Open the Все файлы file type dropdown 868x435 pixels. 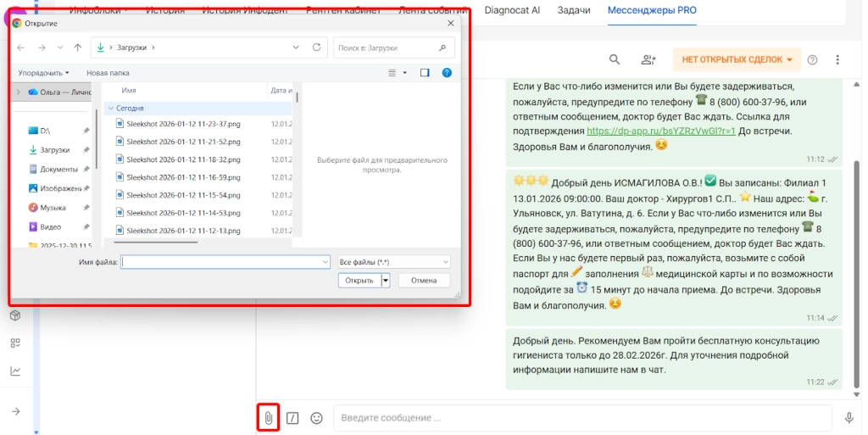(x=393, y=262)
